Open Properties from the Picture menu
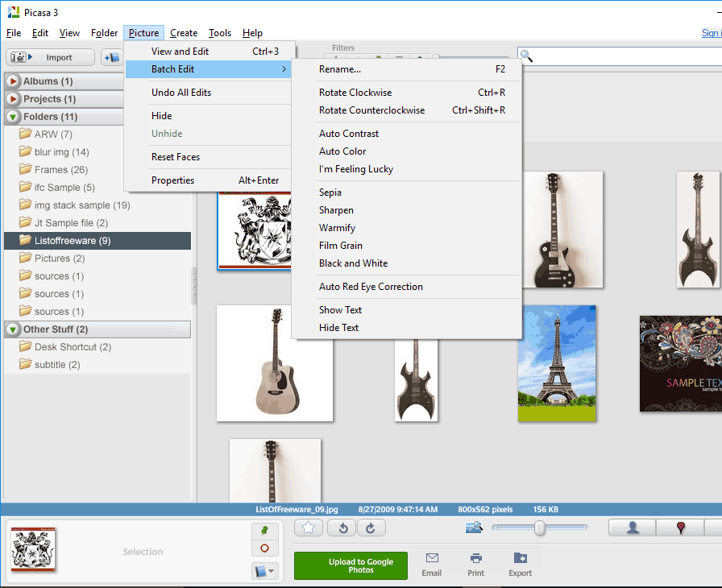The image size is (722, 588). [209, 180]
